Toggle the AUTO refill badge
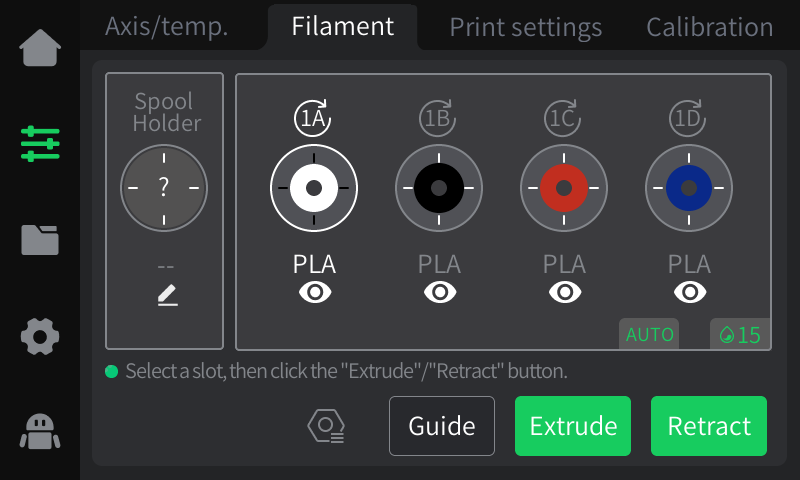The image size is (800, 480). 649,334
